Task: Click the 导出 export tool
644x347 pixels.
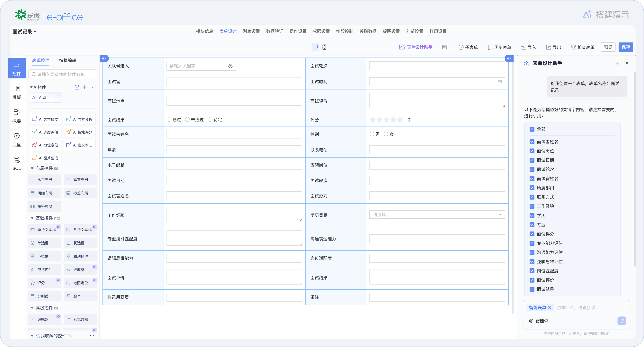Action: tap(553, 47)
